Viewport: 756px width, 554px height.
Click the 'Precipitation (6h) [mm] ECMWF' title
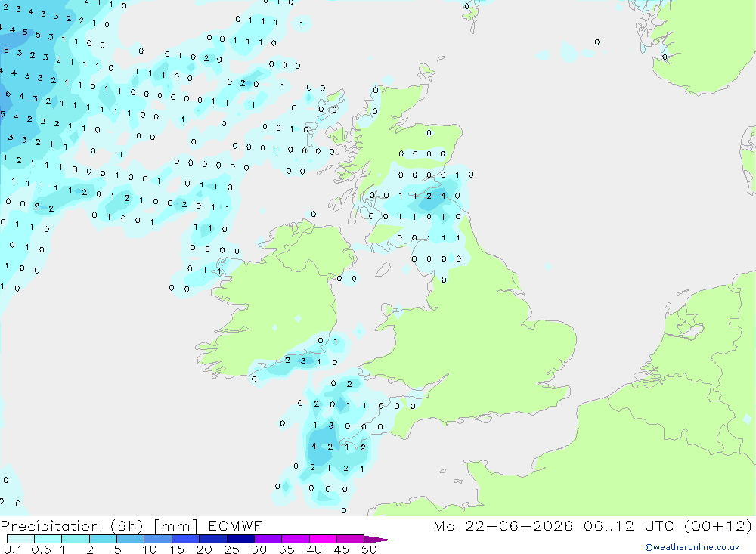point(131,525)
